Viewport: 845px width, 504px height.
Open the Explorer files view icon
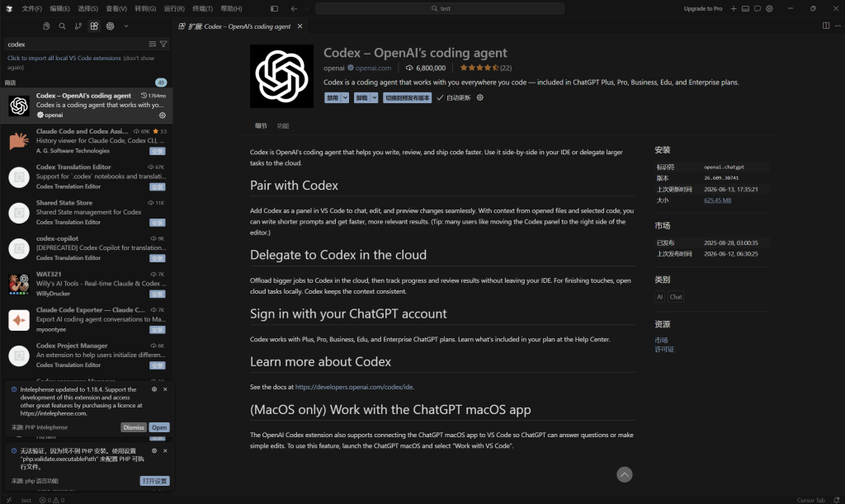[x=46, y=26]
